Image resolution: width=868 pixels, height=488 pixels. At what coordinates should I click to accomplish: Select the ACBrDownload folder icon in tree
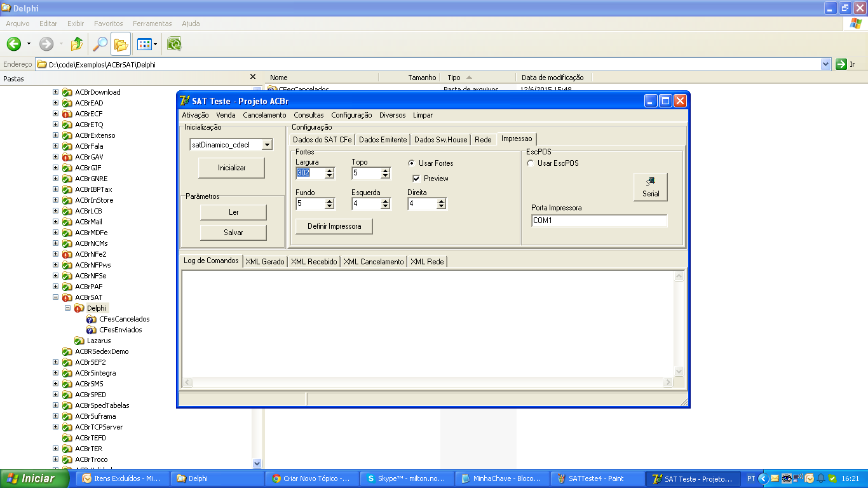[67, 92]
